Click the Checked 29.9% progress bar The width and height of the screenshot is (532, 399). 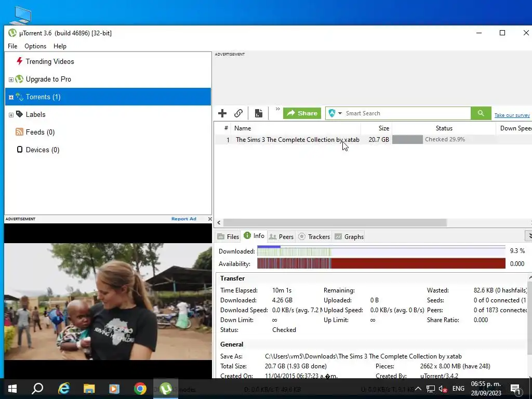point(444,139)
